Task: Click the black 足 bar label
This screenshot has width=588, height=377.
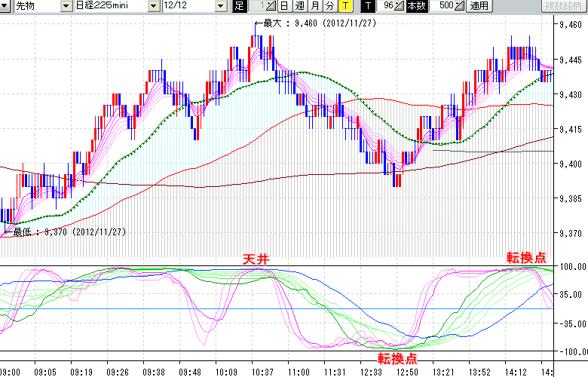Action: [x=240, y=6]
